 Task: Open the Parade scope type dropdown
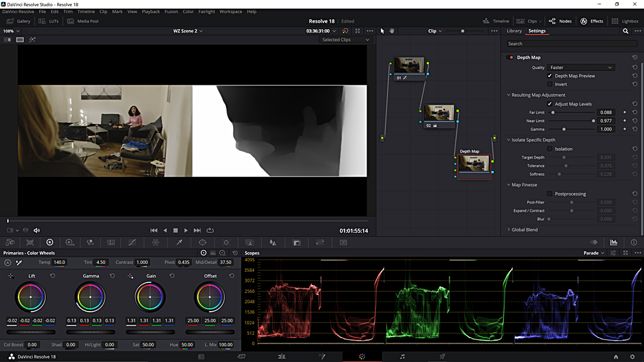594,253
